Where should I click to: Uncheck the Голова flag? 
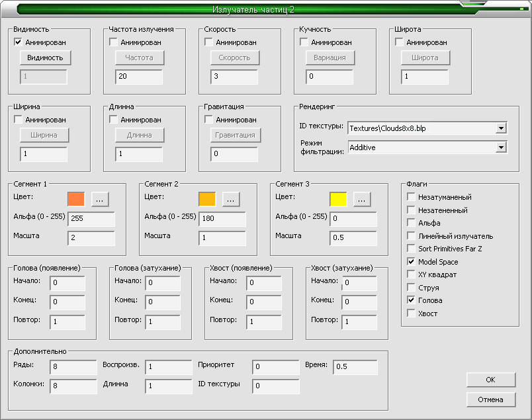411,300
